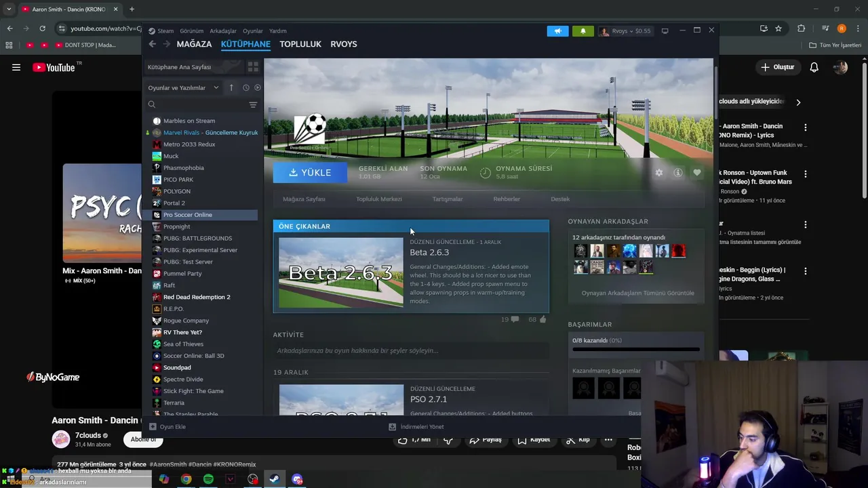The height and width of the screenshot is (488, 868).
Task: Open Chrome from the taskbar
Action: (x=186, y=479)
